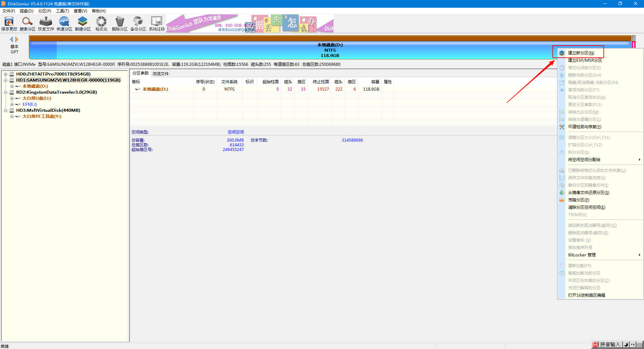Expand the EFI(E:) tree node
This screenshot has height=349, width=644.
[12, 104]
